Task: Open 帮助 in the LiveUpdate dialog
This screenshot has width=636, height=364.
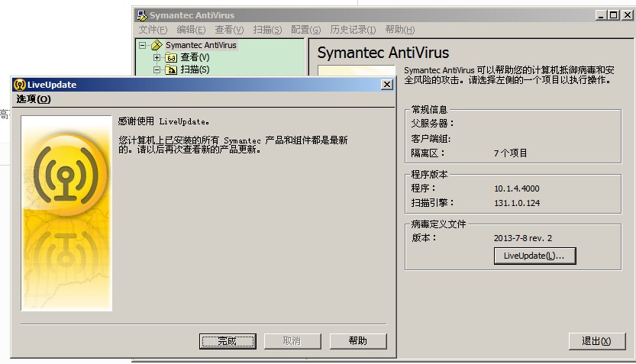Action: [358, 341]
